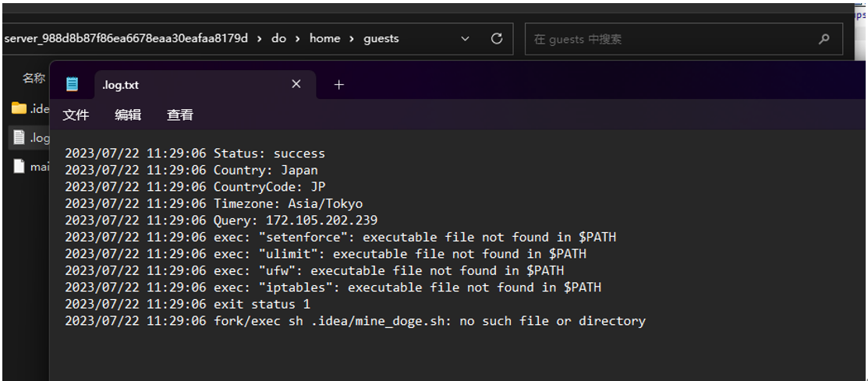Screen dimensions: 868x381
Task: Go to home in breadcrumb path
Action: click(324, 39)
